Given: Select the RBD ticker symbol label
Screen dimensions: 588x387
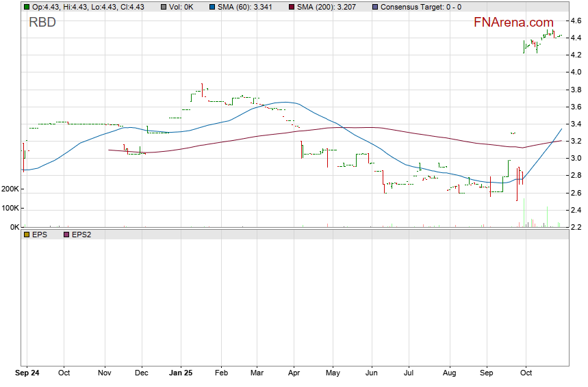Looking at the screenshot, I should pos(42,23).
